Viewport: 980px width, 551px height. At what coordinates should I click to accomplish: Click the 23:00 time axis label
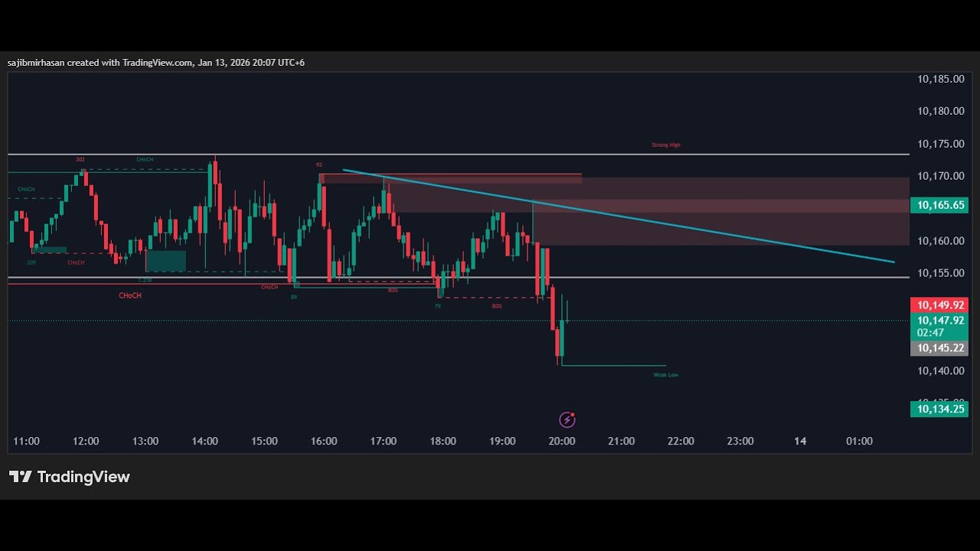(x=740, y=442)
